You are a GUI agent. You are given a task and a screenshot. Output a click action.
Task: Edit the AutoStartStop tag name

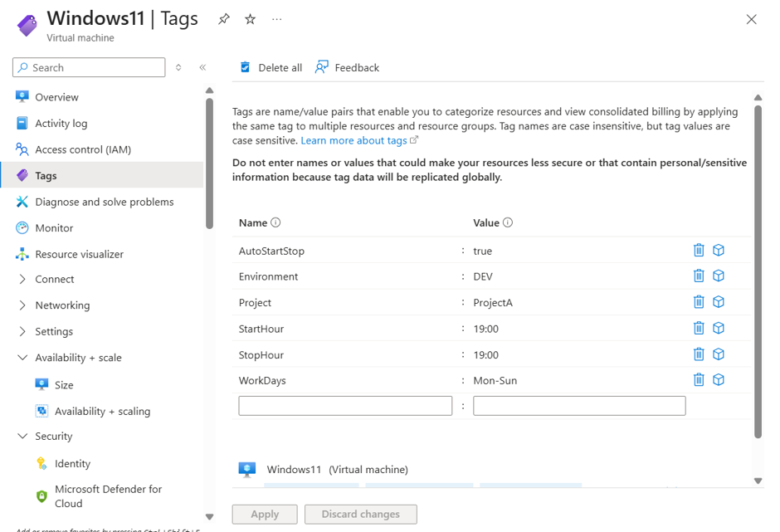tap(271, 251)
